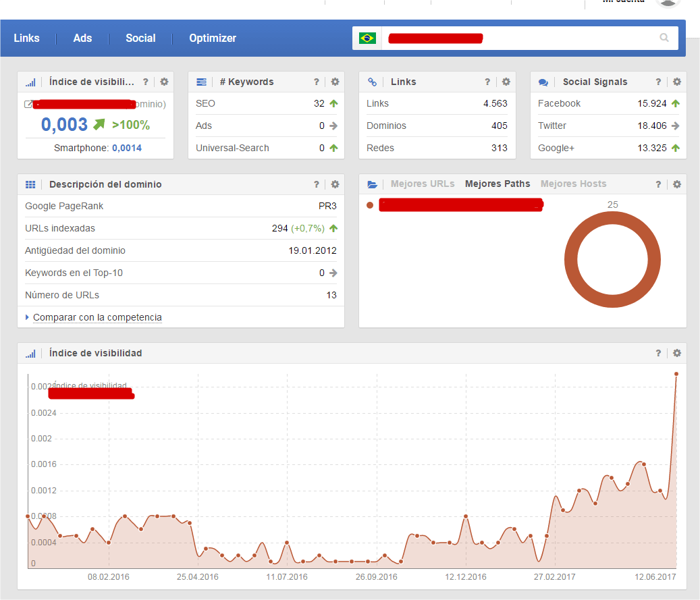Screen dimensions: 700x600
Task: Click the orange legend dot in Mejores Paths
Action: click(370, 205)
